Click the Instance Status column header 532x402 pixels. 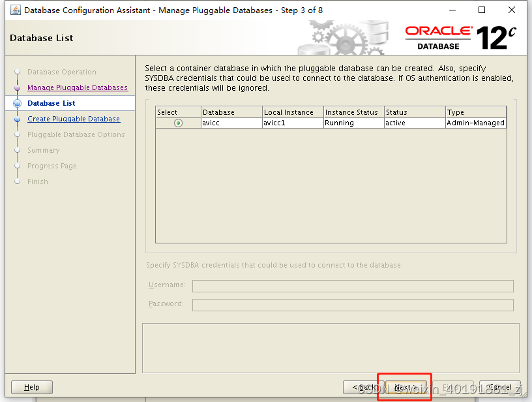point(352,112)
